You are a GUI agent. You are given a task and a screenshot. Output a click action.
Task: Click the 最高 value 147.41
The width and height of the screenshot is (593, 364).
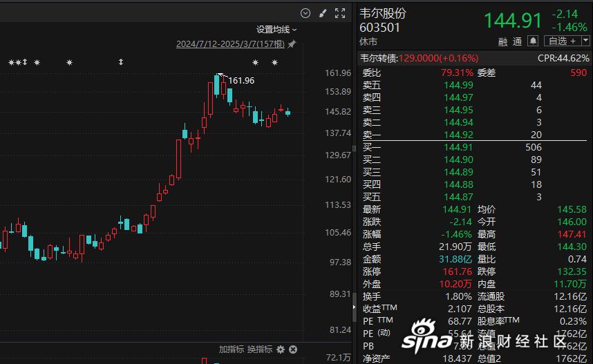[572, 234]
